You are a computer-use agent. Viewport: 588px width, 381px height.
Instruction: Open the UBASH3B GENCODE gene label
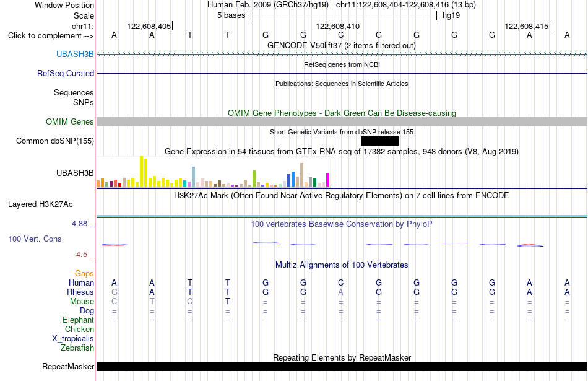click(75, 54)
